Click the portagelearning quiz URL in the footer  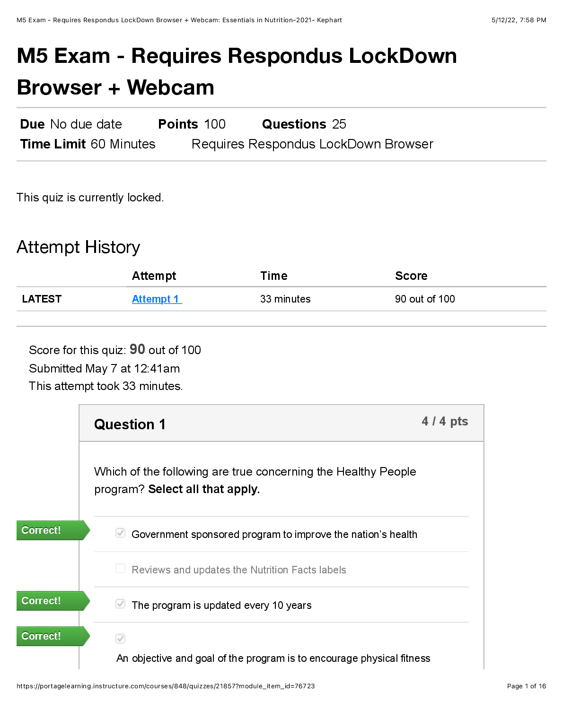[x=166, y=686]
